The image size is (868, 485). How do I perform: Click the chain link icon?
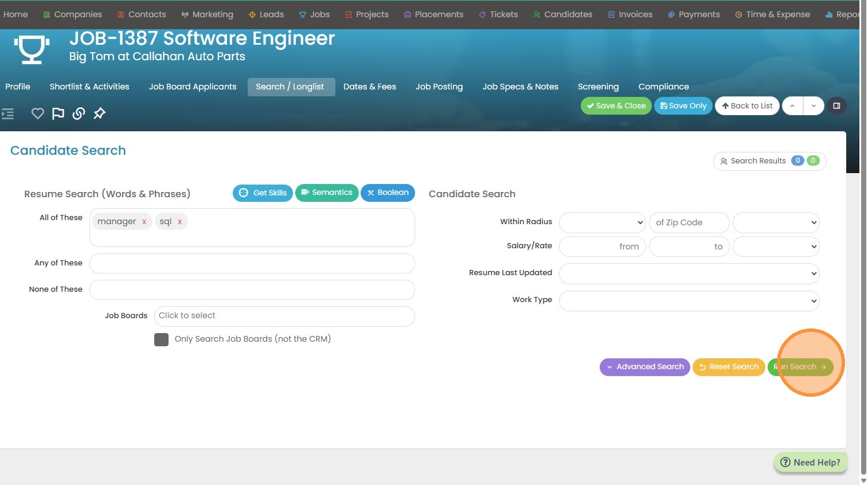pyautogui.click(x=79, y=114)
